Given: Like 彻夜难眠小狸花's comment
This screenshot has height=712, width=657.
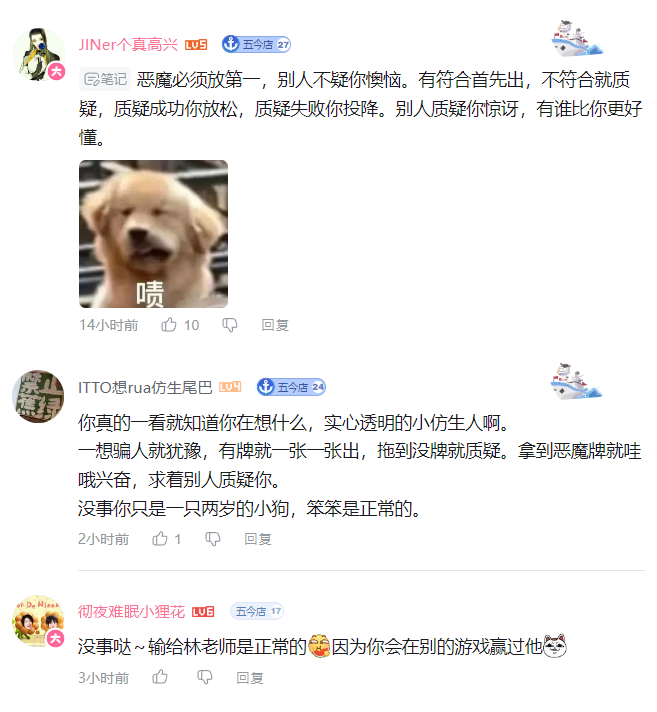Looking at the screenshot, I should (160, 677).
